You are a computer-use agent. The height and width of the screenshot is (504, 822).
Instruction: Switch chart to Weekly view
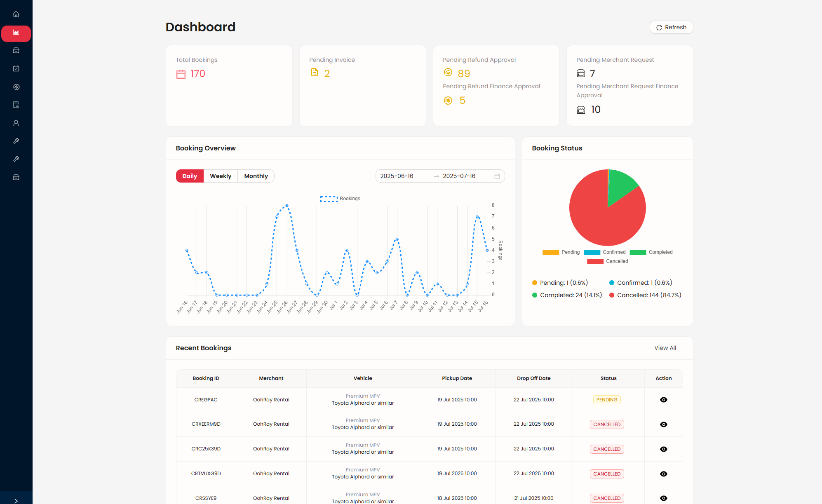[221, 176]
